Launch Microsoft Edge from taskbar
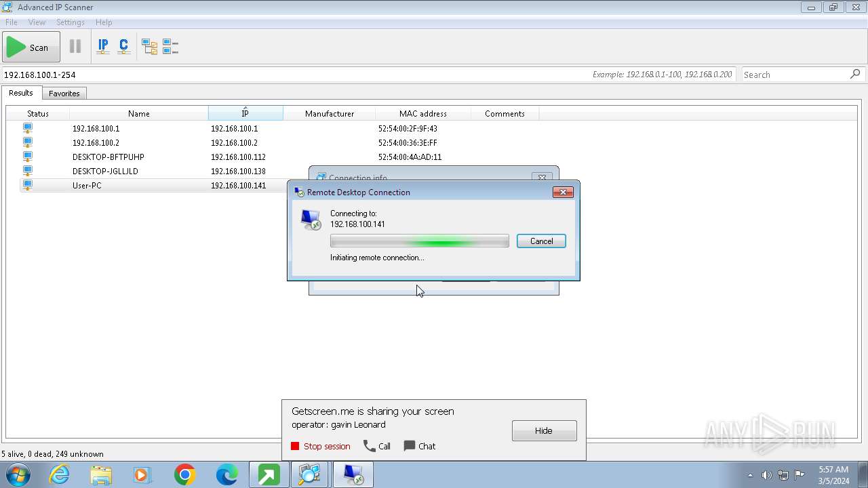Viewport: 868px width, 488px height. [226, 474]
